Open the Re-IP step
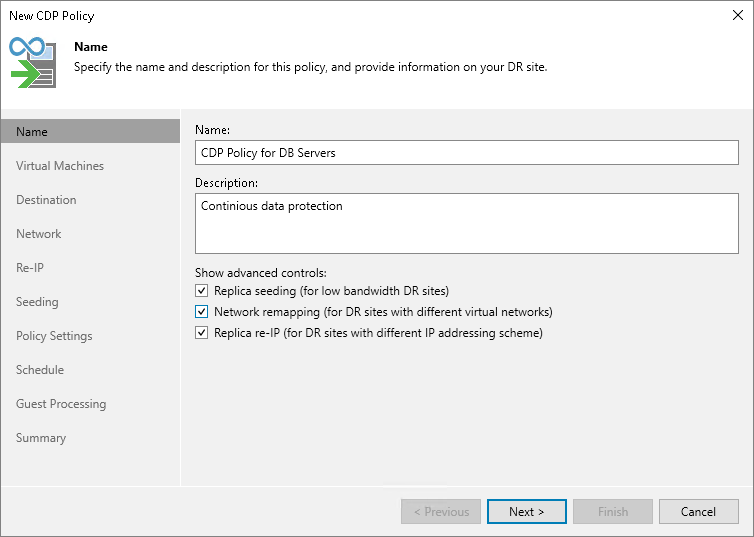 click(x=30, y=268)
